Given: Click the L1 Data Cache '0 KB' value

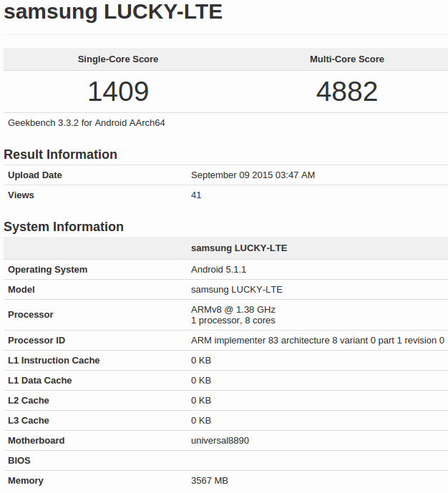Looking at the screenshot, I should coord(201,381).
